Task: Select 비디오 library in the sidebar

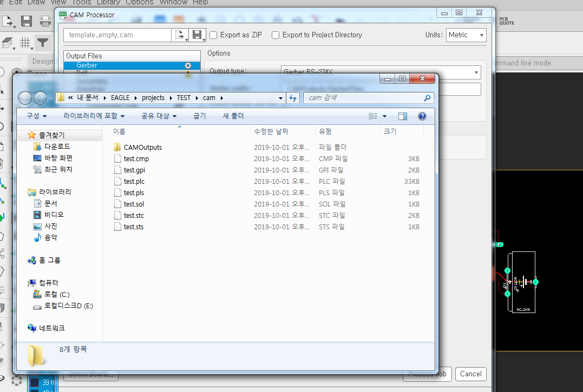Action: (x=54, y=215)
